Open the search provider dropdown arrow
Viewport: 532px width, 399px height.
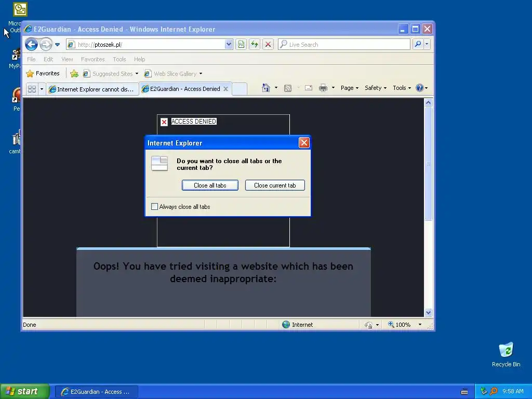pos(427,45)
